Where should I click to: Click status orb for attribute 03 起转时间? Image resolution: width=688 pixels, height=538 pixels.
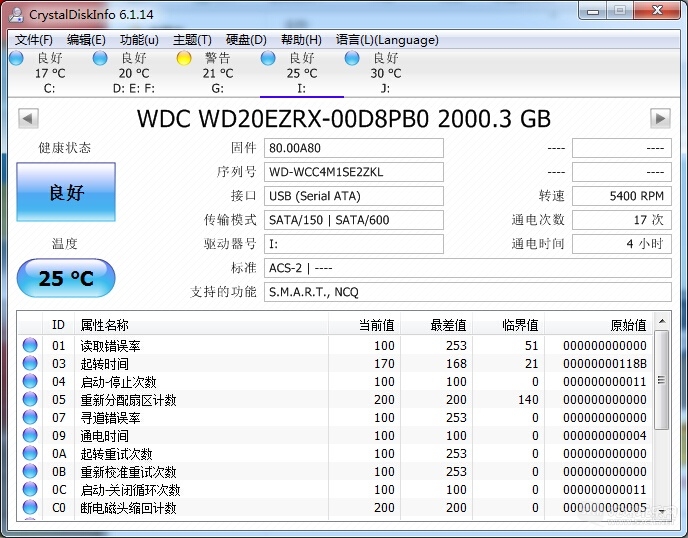pyautogui.click(x=30, y=363)
